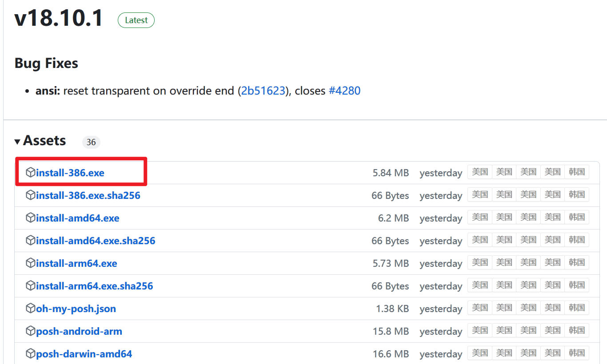Click the Bug Fixes heading
This screenshot has width=607, height=364.
46,63
